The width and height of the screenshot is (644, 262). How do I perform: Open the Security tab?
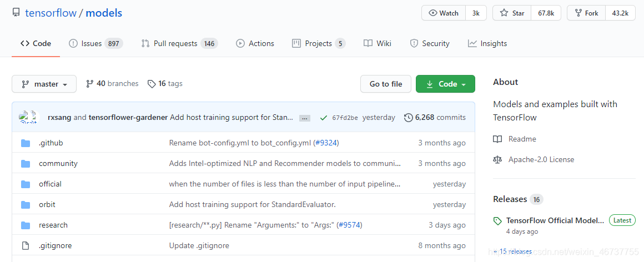[430, 43]
